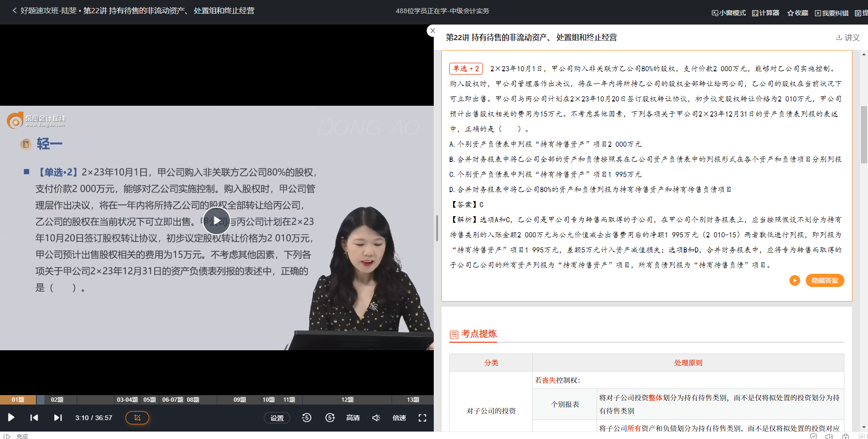Enter fullscreen video mode
The width and height of the screenshot is (868, 439).
pos(422,418)
